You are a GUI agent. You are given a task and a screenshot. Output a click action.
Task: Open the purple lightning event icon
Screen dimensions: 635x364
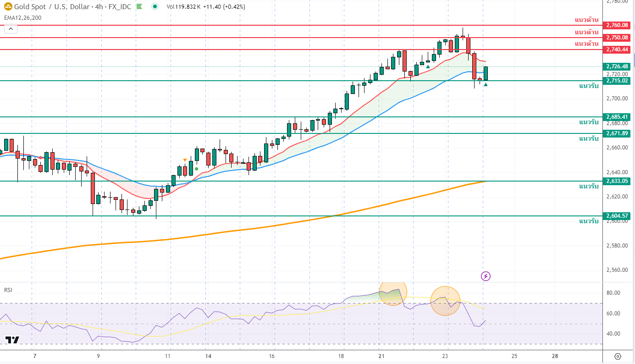(486, 276)
